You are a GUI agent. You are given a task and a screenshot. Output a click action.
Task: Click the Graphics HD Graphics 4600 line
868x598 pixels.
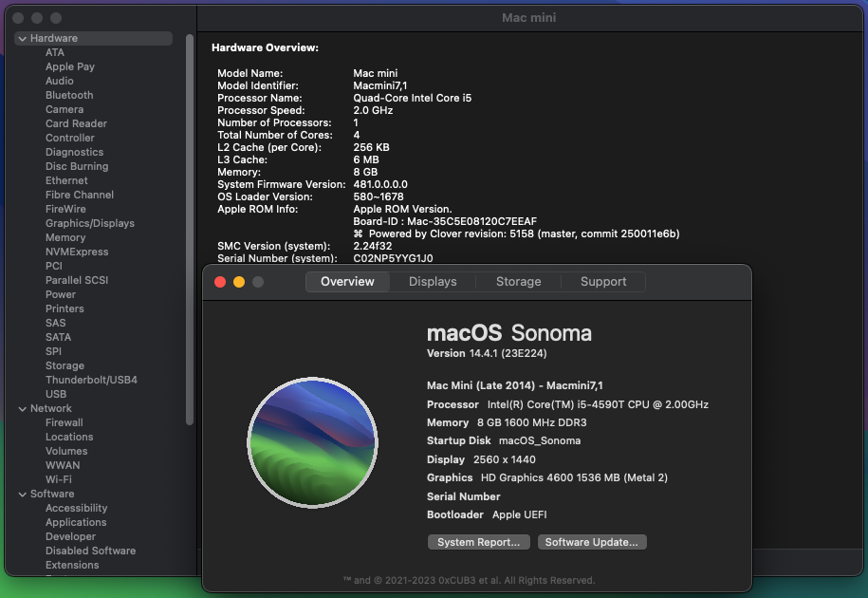point(547,477)
